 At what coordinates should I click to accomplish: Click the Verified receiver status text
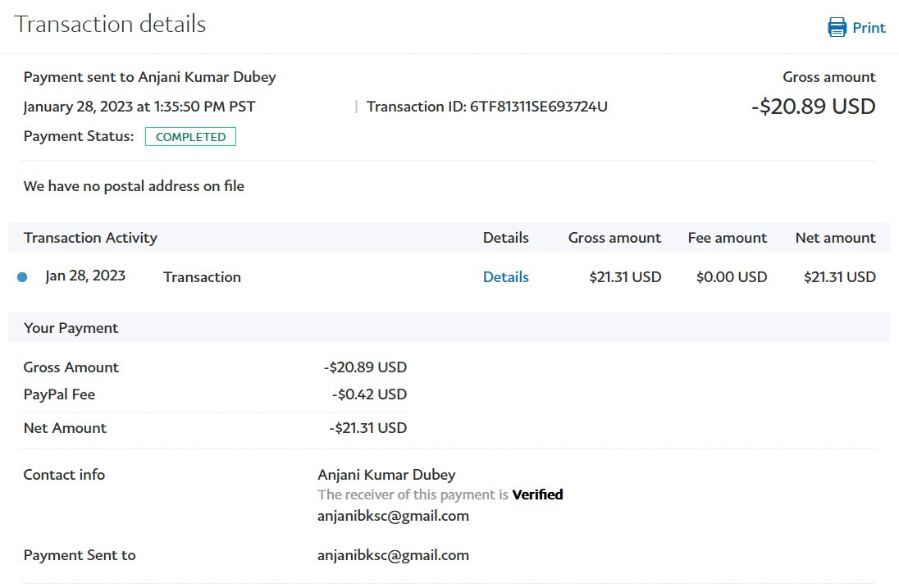[537, 495]
